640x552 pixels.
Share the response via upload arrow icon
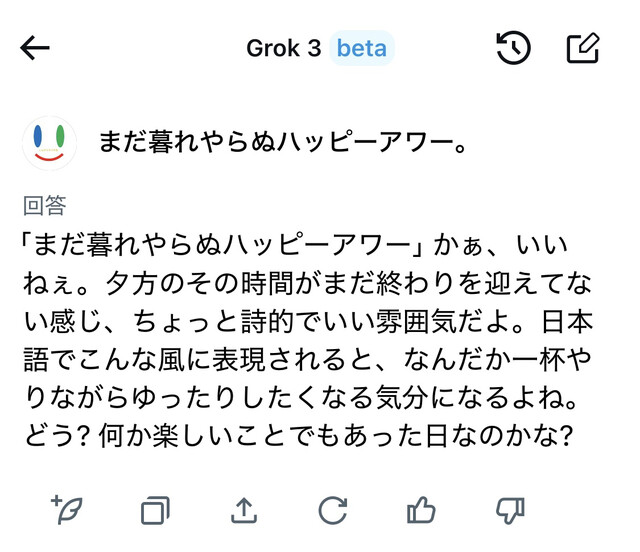point(243,510)
